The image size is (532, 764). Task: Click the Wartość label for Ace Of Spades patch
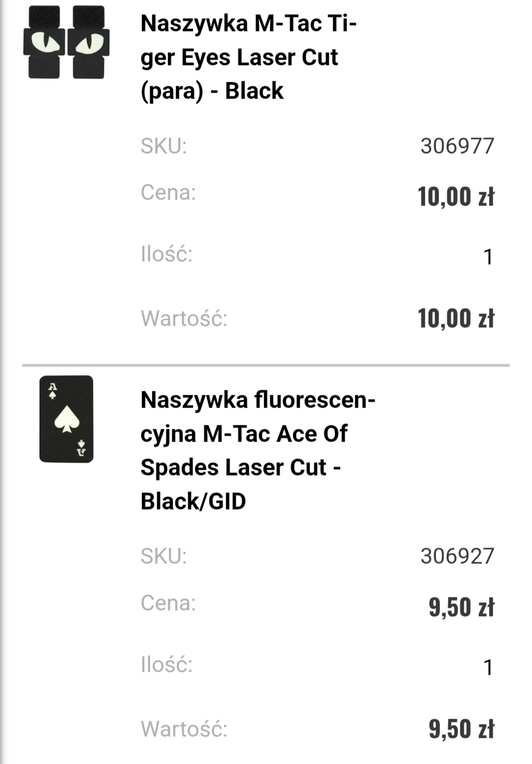pos(184,729)
